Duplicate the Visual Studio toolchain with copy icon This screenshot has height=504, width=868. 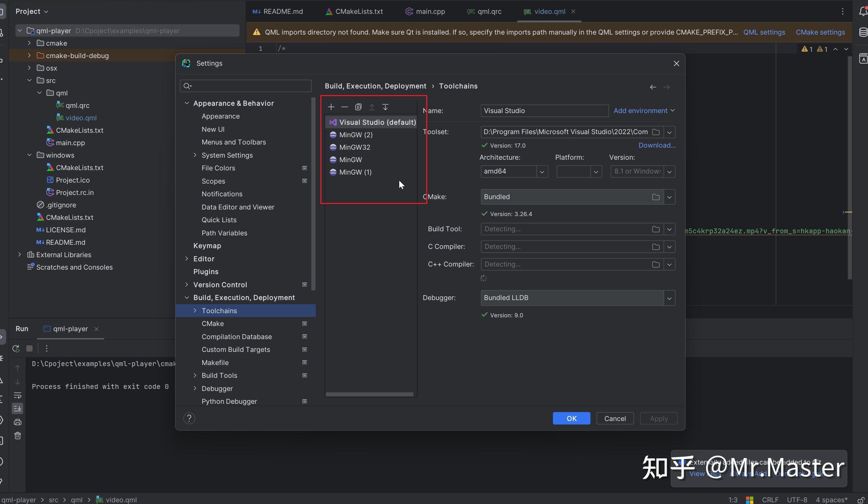click(358, 107)
